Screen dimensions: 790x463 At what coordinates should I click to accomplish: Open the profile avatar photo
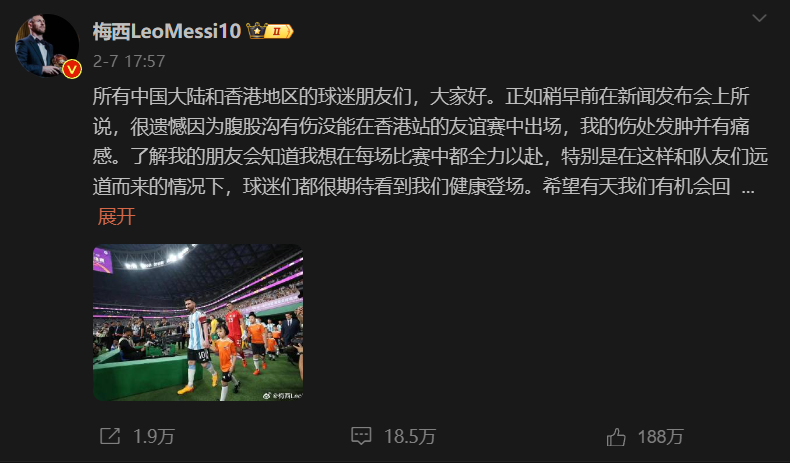click(x=46, y=45)
